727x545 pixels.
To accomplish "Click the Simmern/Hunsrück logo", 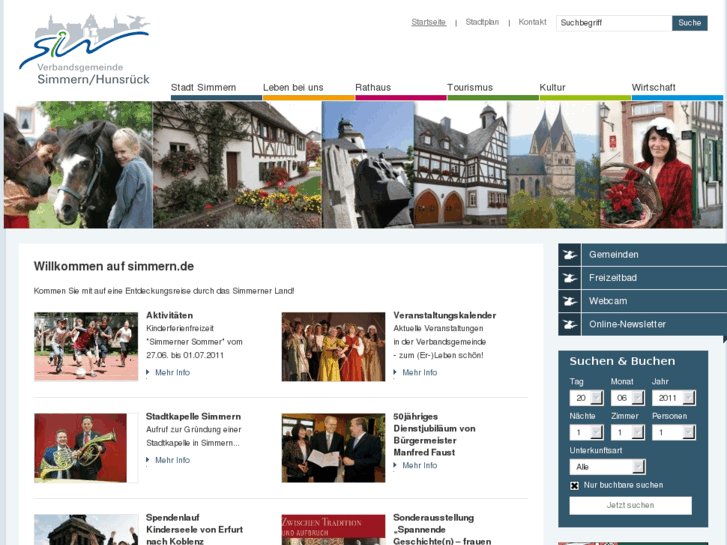I will 84,50.
